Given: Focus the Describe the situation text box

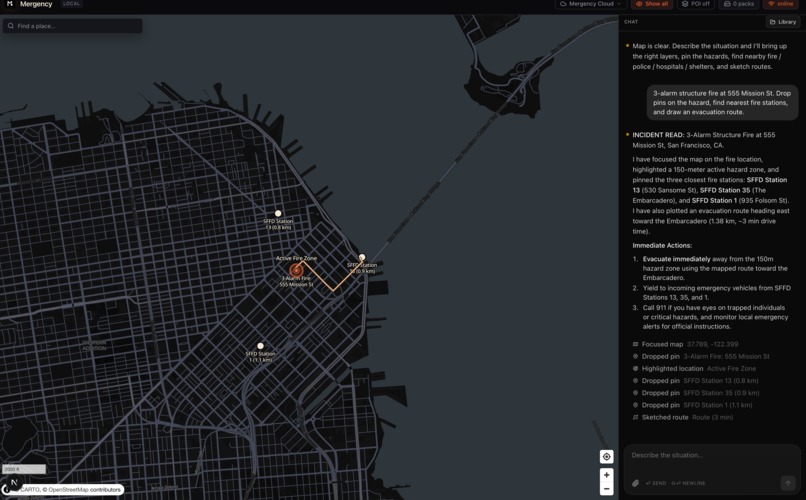Looking at the screenshot, I should coord(712,455).
